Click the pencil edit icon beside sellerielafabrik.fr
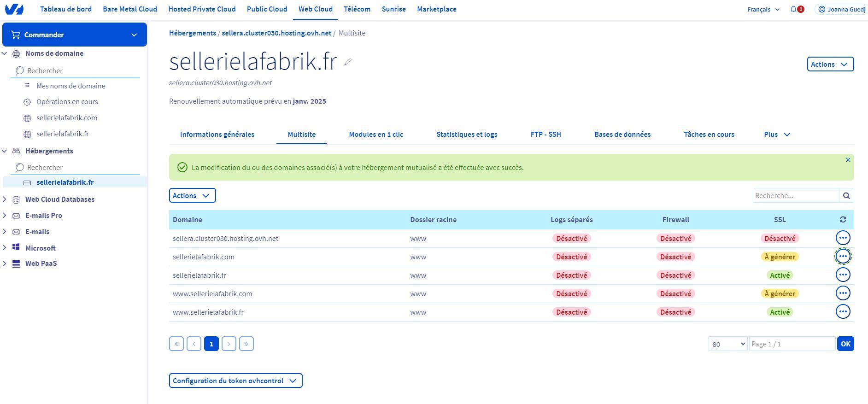868x404 pixels. pos(348,62)
